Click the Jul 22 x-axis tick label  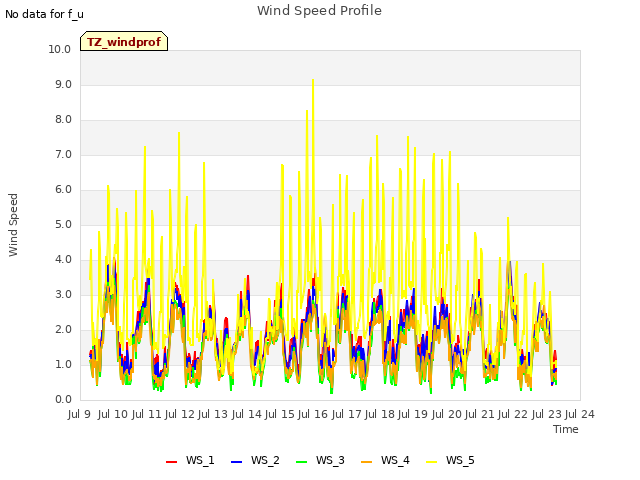(x=513, y=414)
